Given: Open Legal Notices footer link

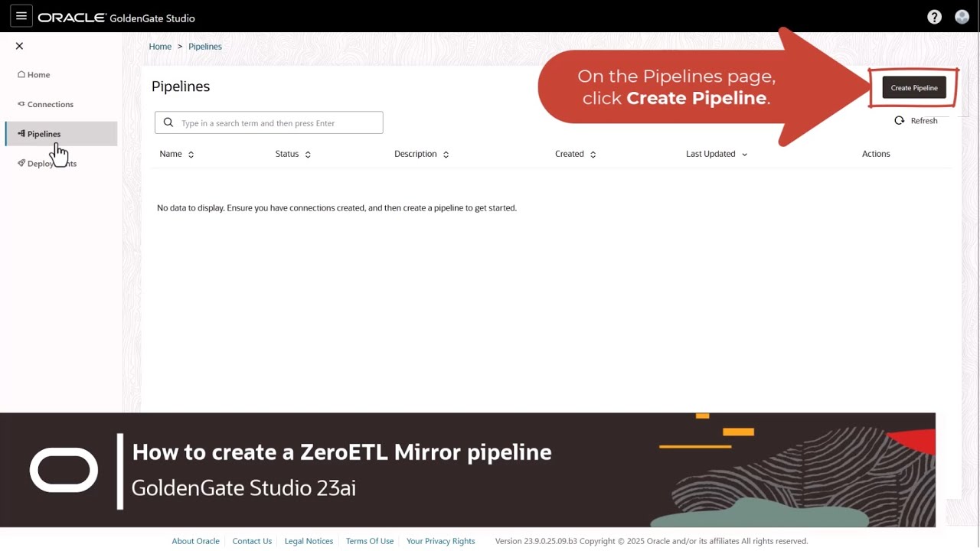Looking at the screenshot, I should point(309,541).
